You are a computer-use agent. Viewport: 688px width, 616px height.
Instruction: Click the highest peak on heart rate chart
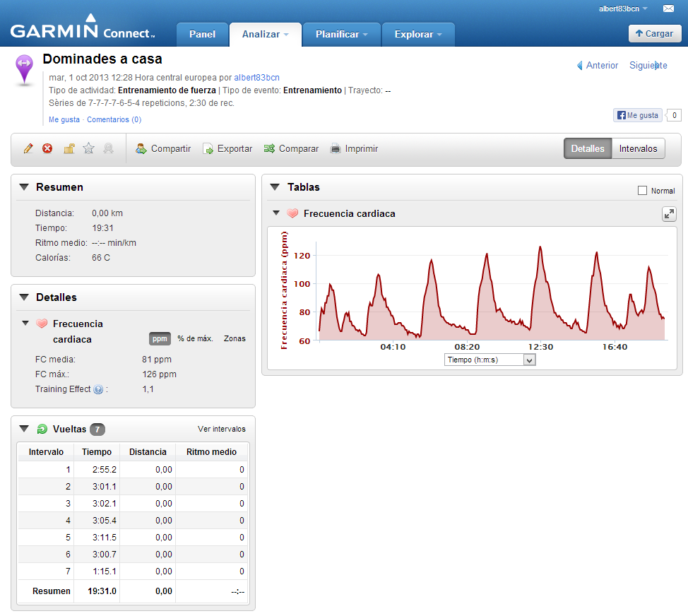pyautogui.click(x=540, y=247)
